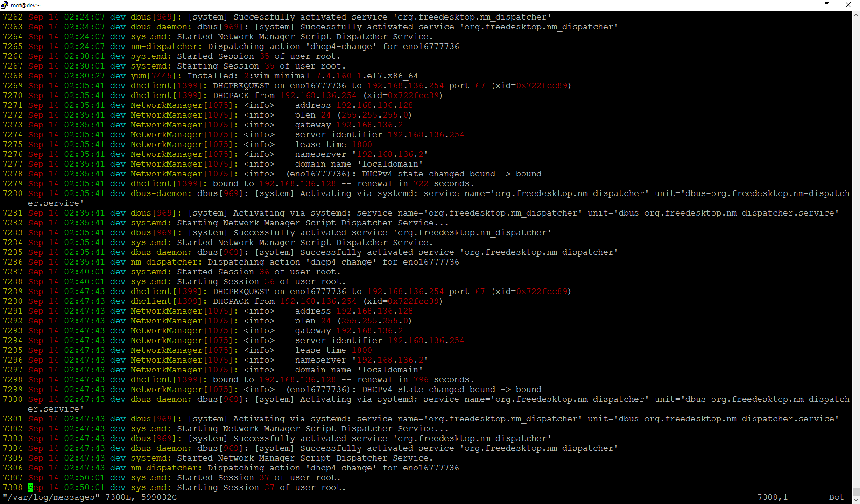Image resolution: width=860 pixels, height=504 pixels.
Task: Click the green cursor on line 7308
Action: pyautogui.click(x=30, y=488)
